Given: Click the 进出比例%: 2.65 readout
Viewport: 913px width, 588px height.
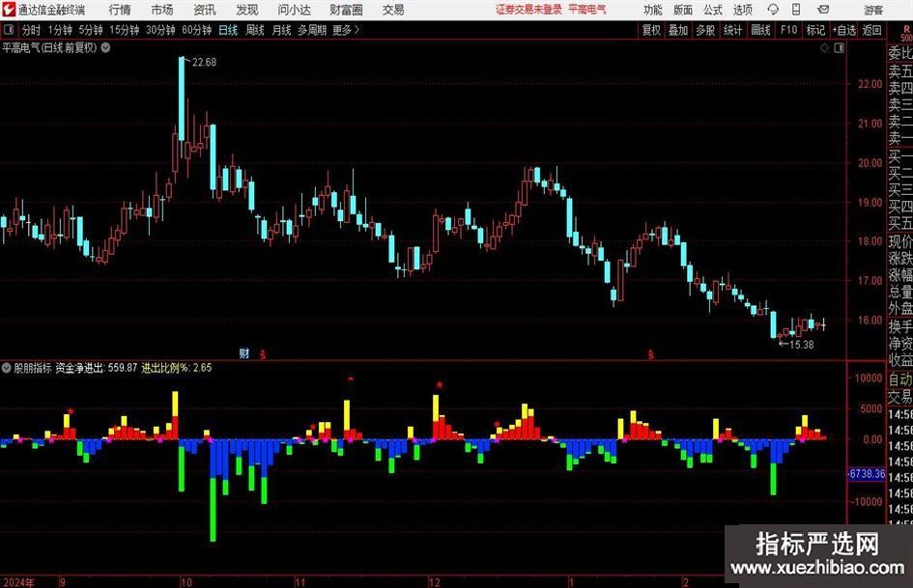Looking at the screenshot, I should (177, 368).
